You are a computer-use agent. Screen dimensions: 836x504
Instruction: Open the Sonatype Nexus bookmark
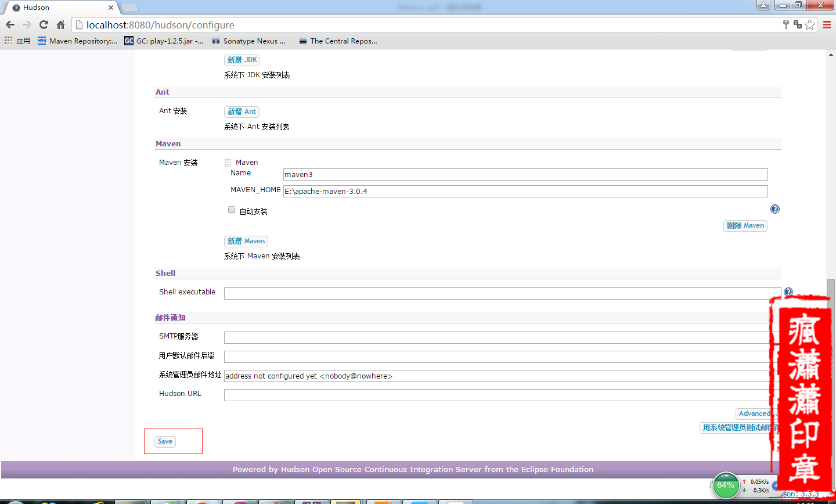pyautogui.click(x=248, y=41)
